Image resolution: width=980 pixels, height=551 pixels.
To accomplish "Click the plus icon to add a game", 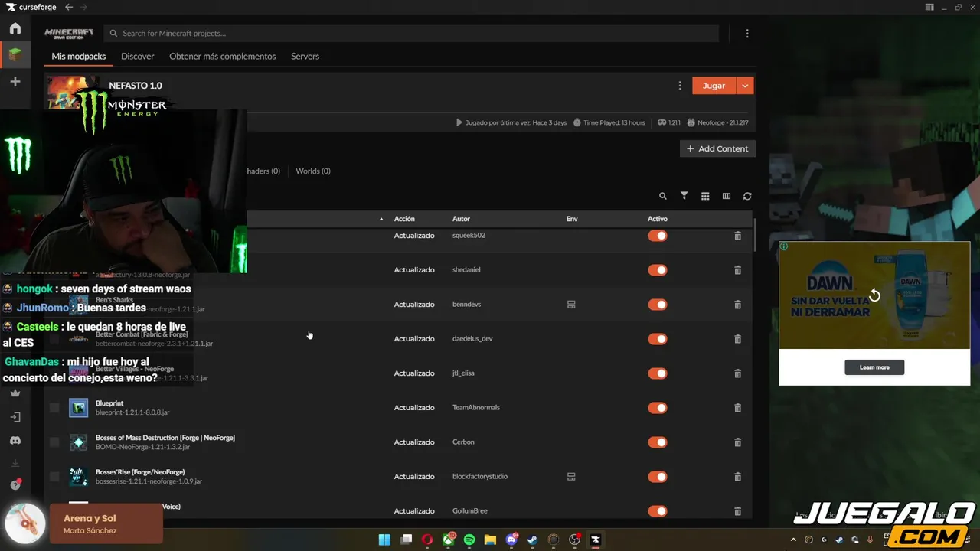I will [15, 81].
